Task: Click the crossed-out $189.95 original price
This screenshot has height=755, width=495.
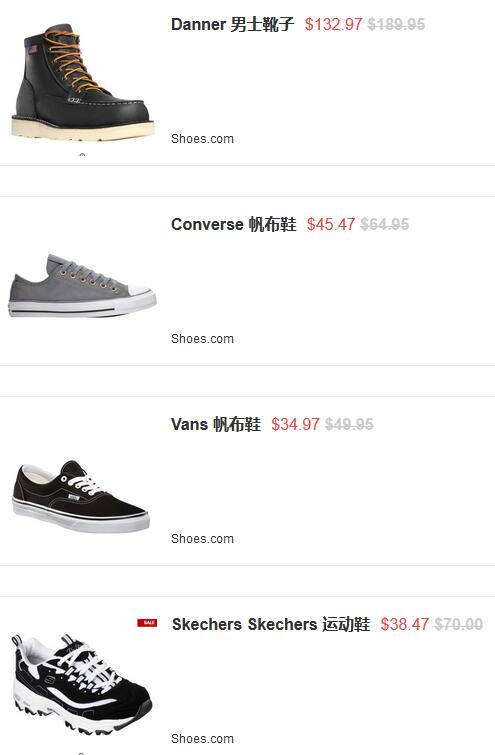Action: (396, 24)
